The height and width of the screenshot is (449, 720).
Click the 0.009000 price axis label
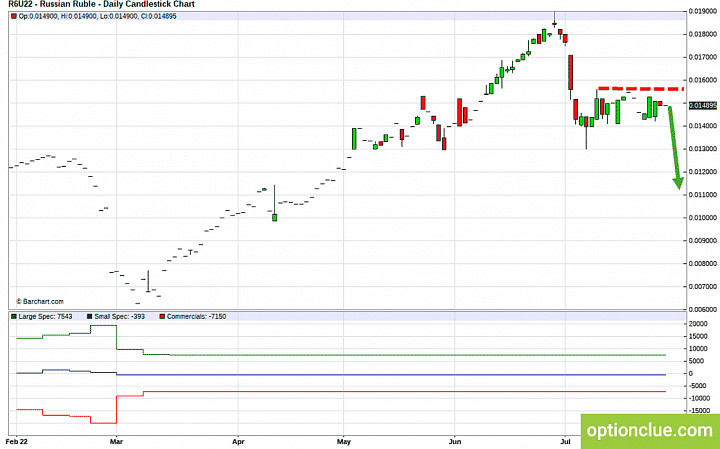pyautogui.click(x=703, y=241)
